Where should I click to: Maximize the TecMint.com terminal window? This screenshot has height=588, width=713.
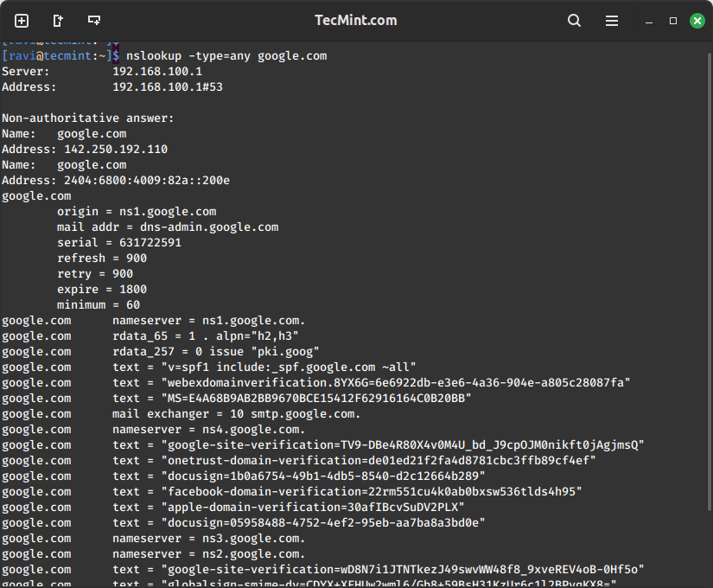click(x=673, y=21)
